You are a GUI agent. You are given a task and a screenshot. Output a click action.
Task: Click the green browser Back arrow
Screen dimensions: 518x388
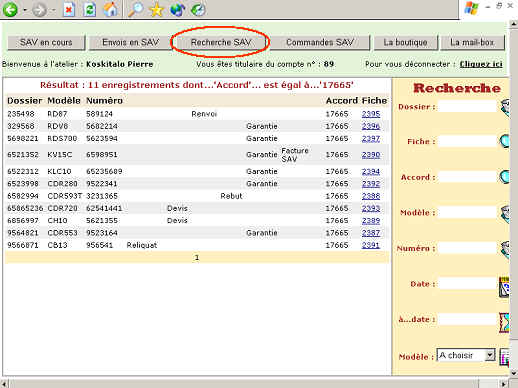click(10, 9)
